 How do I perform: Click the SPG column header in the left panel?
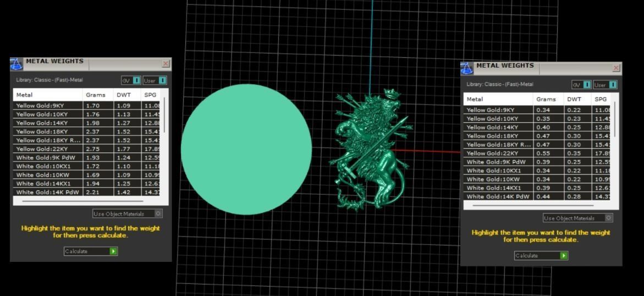pos(151,95)
